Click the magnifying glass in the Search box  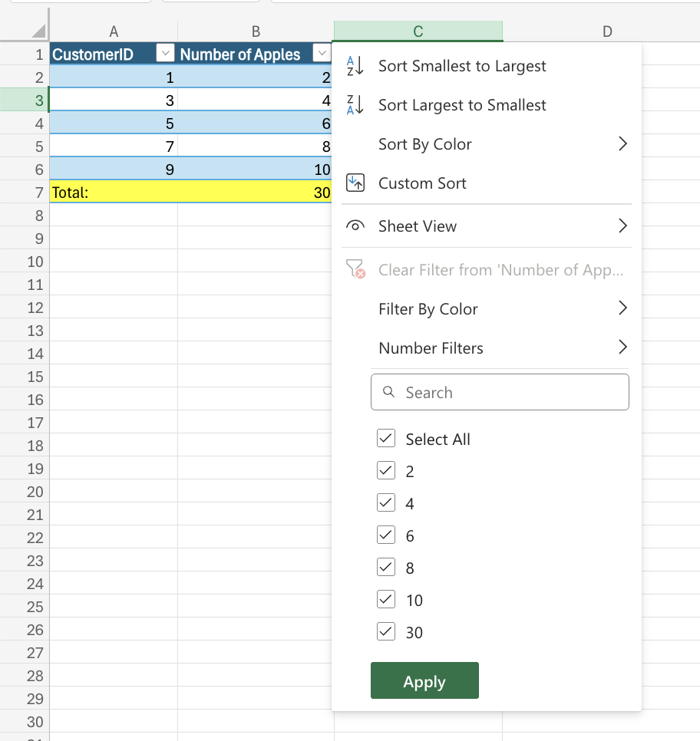click(388, 392)
